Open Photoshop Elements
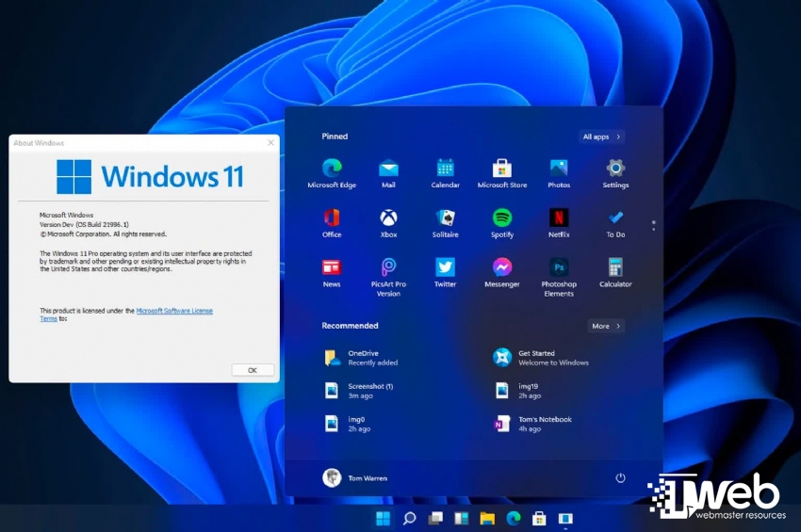This screenshot has width=801, height=532. [x=559, y=277]
